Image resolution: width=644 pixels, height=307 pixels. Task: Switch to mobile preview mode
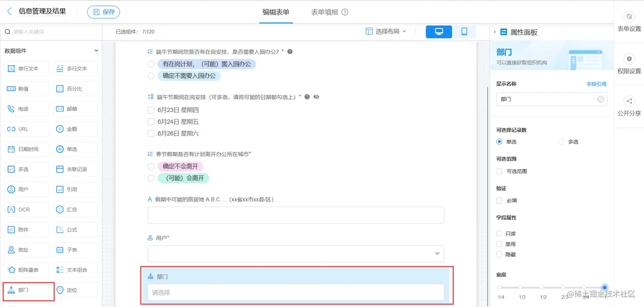465,32
